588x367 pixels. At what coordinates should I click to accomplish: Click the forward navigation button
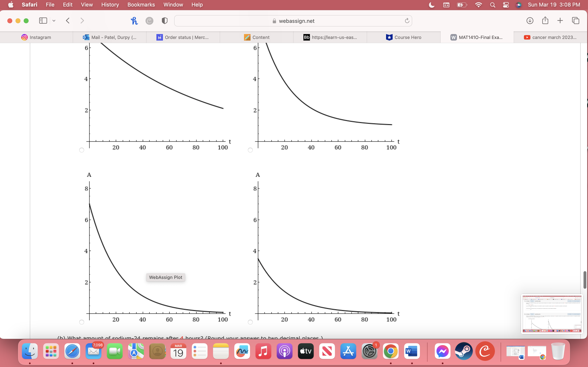point(82,21)
